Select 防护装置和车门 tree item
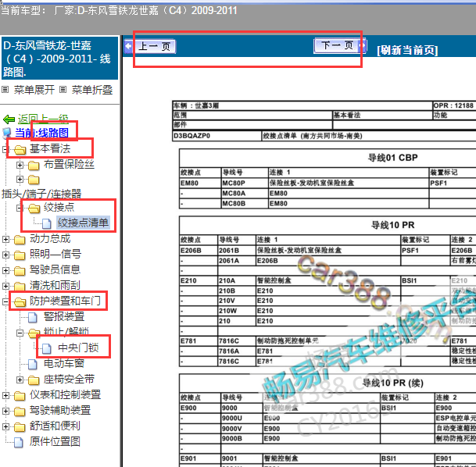The width and height of the screenshot is (476, 467). (x=65, y=301)
